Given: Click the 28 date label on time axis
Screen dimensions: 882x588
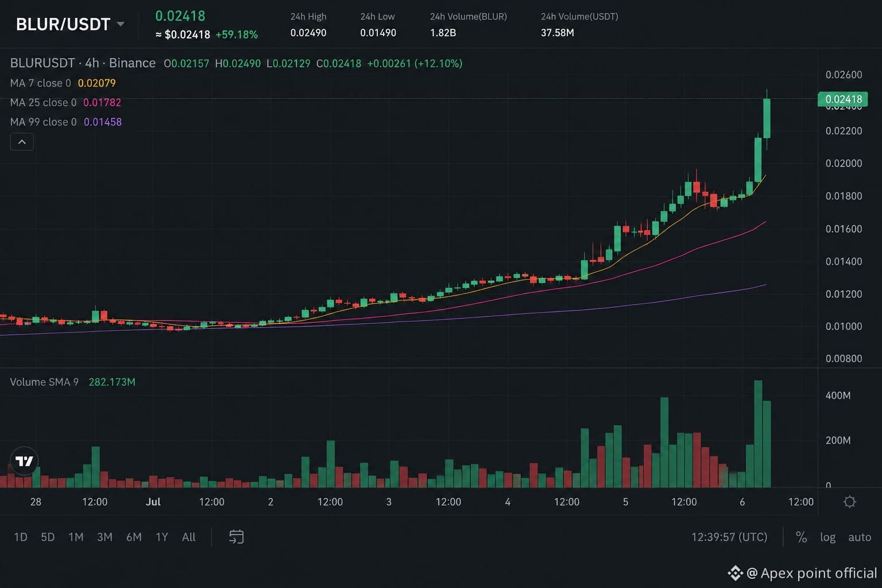Looking at the screenshot, I should click(36, 502).
